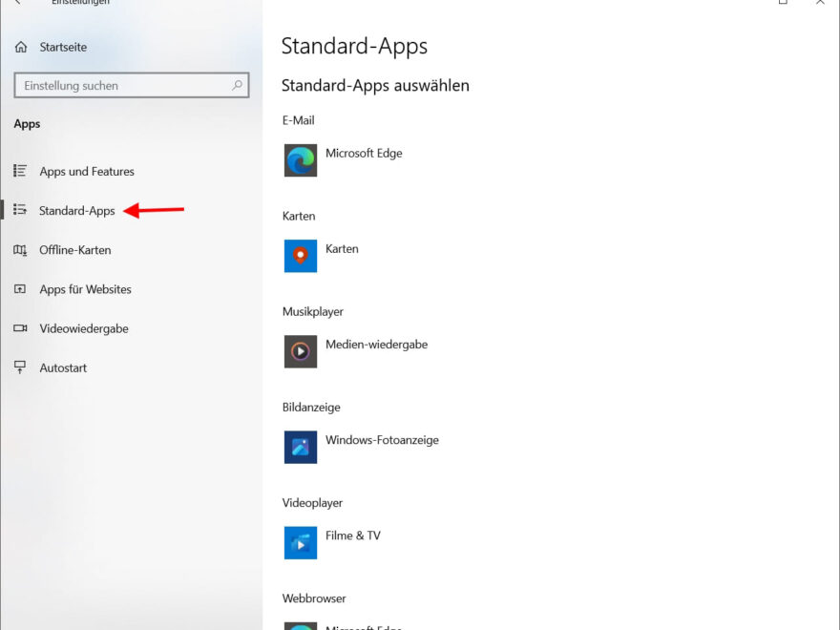Click the Standard-Apps page heading
The image size is (840, 630).
[355, 47]
